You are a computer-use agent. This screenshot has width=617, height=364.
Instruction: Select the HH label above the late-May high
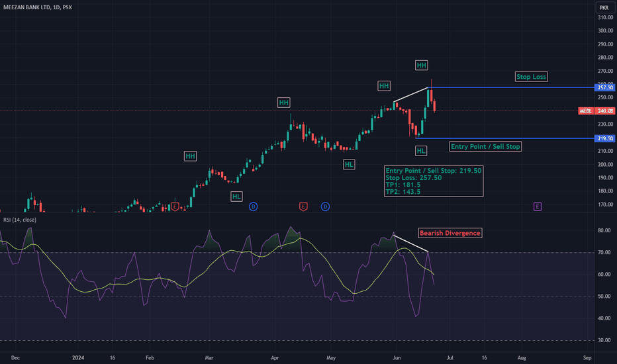pyautogui.click(x=384, y=86)
